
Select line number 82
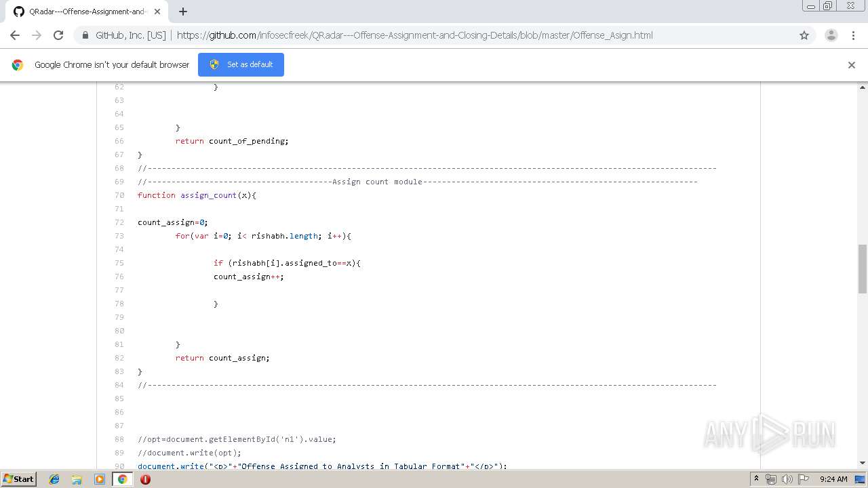point(119,358)
